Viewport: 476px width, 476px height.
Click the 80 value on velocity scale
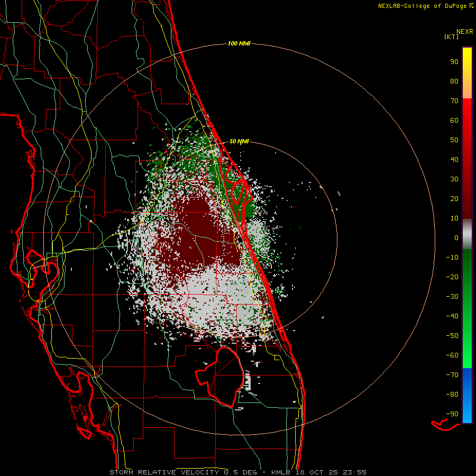tap(454, 81)
